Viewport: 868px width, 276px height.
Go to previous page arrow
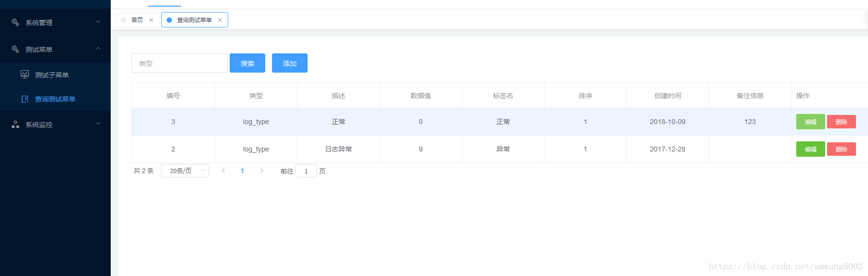click(x=223, y=171)
